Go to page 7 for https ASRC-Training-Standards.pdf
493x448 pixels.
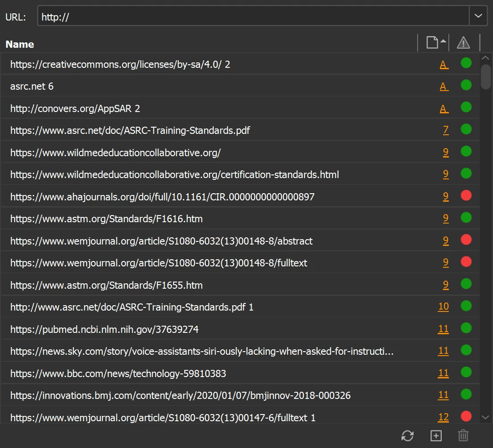446,130
